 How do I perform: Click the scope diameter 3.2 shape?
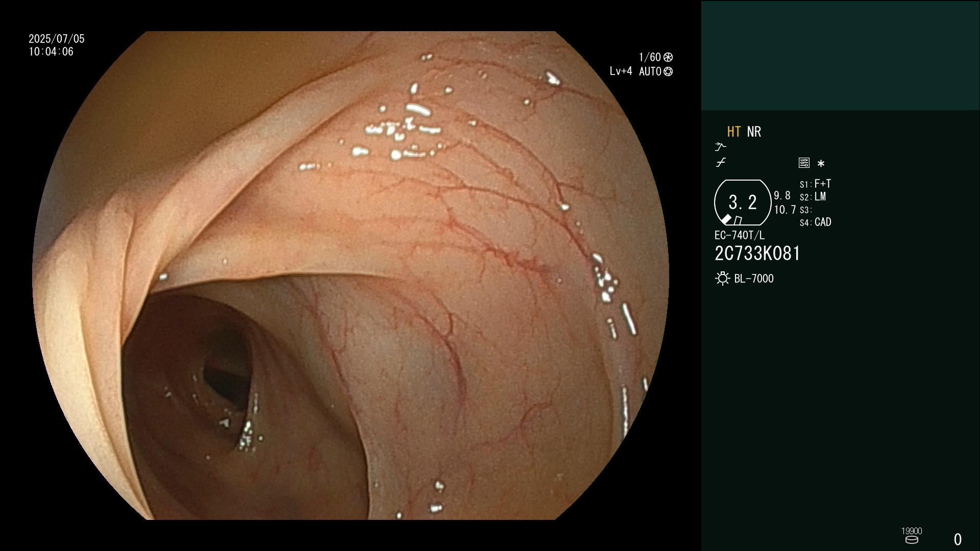(x=743, y=203)
